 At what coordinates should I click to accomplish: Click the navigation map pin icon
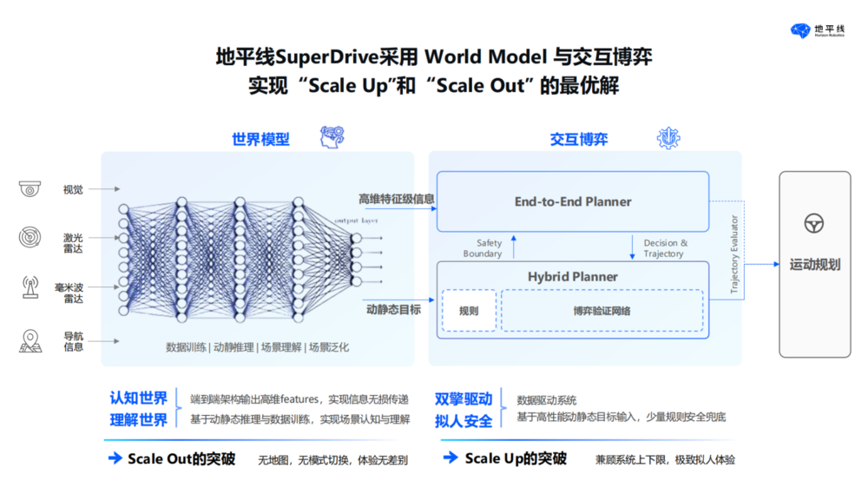30,340
